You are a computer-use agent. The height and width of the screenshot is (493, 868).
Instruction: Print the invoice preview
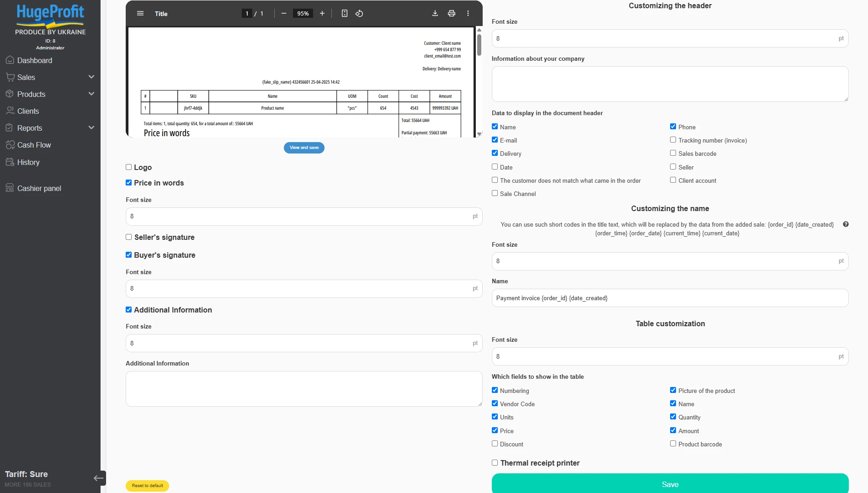pyautogui.click(x=451, y=13)
